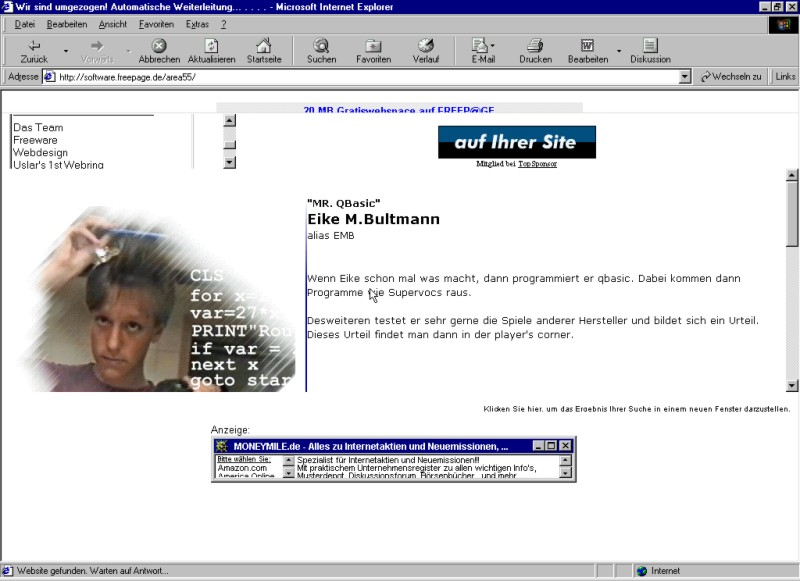Screen dimensions: 800x581
Task: Click the "MR. QBasic" title text
Action: tap(344, 203)
